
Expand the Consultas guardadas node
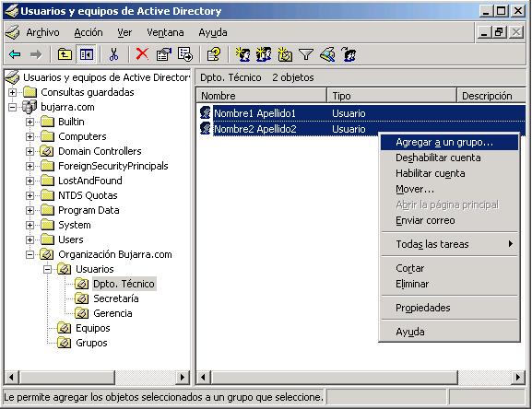[12, 92]
